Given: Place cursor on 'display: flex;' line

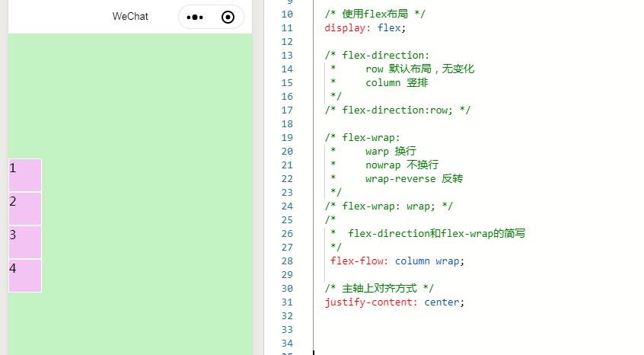Looking at the screenshot, I should [x=365, y=28].
